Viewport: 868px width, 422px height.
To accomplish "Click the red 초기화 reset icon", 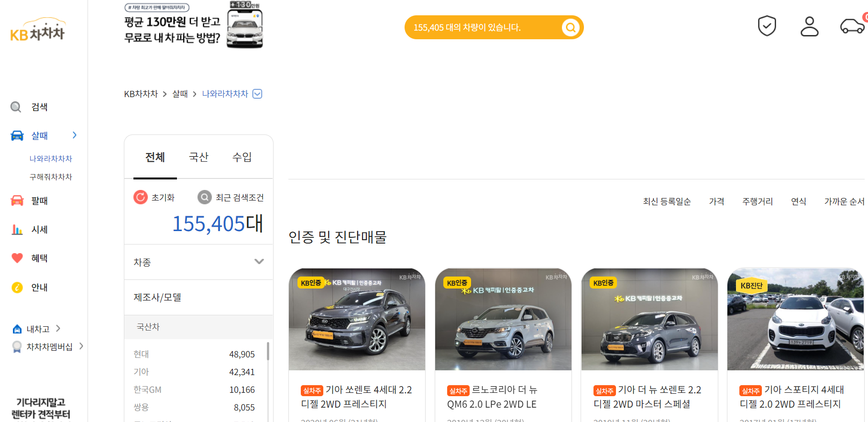I will pyautogui.click(x=141, y=197).
